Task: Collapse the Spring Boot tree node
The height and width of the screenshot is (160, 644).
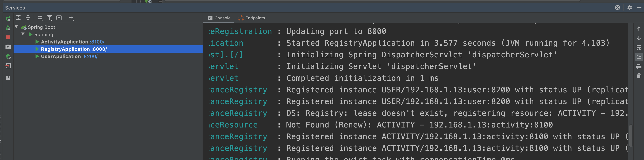Action: [16, 27]
